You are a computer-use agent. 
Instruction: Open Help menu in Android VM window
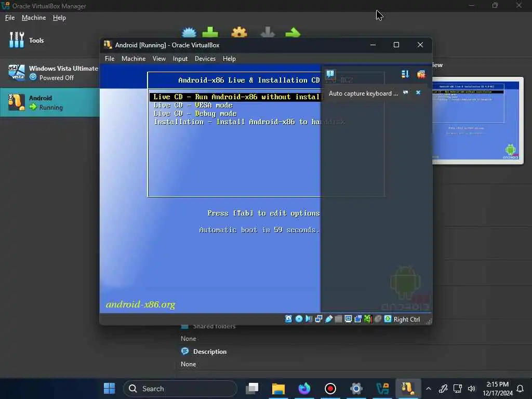229,59
